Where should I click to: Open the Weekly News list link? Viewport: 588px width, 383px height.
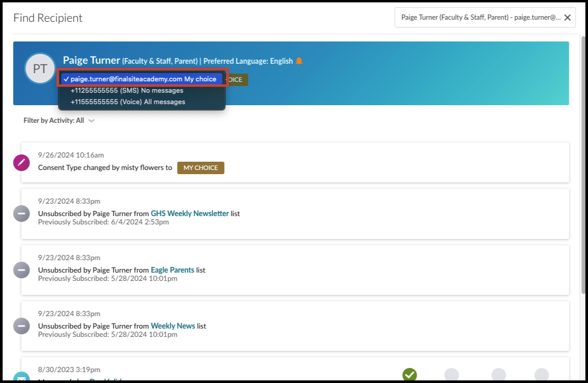[x=173, y=326]
